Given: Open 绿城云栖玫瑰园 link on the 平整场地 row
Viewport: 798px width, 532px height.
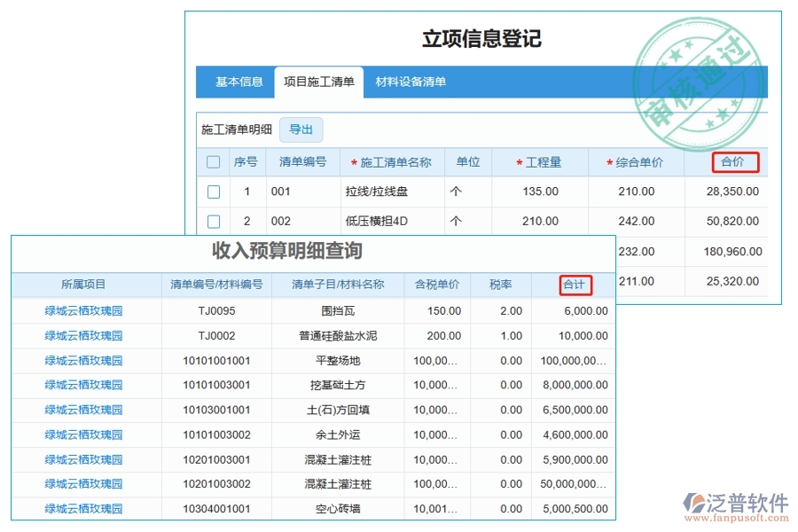Looking at the screenshot, I should [85, 360].
